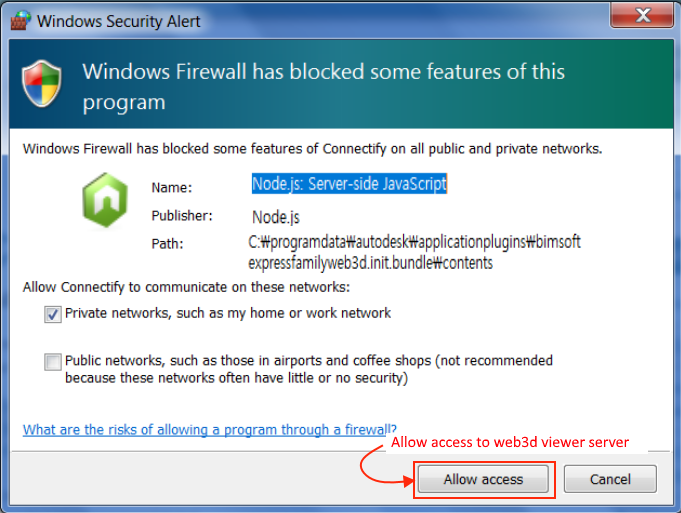Screen dimensions: 681x513
Task: Enable the Public networks checkbox
Action: 52,362
